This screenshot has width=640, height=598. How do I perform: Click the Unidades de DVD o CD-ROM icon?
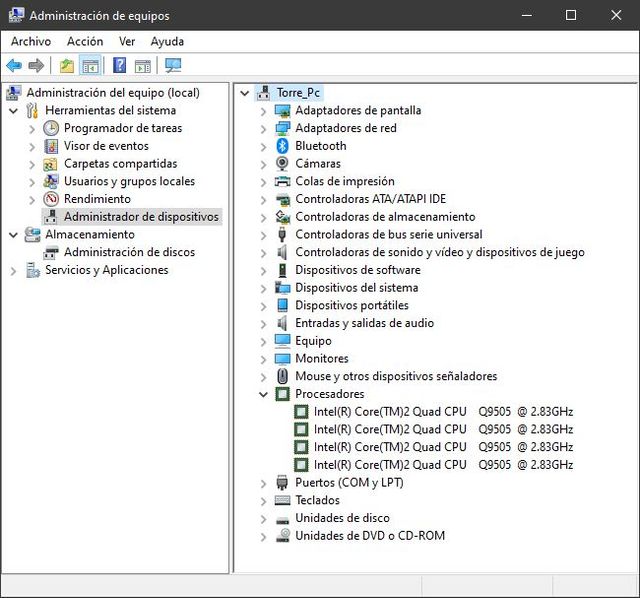tap(282, 536)
